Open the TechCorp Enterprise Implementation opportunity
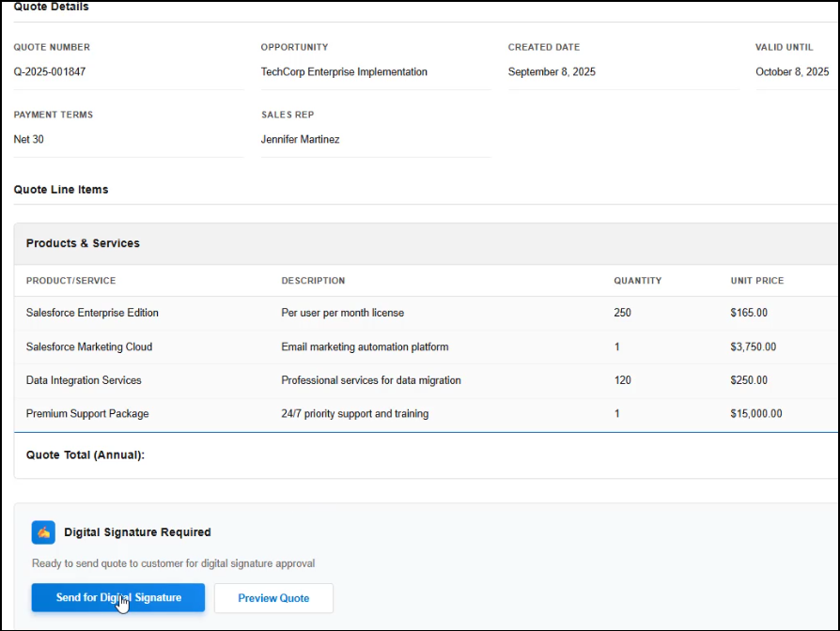Viewport: 840px width, 631px height. pyautogui.click(x=344, y=72)
